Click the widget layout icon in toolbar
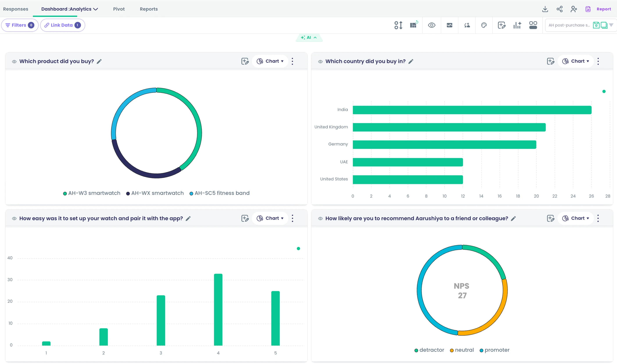 click(x=533, y=25)
